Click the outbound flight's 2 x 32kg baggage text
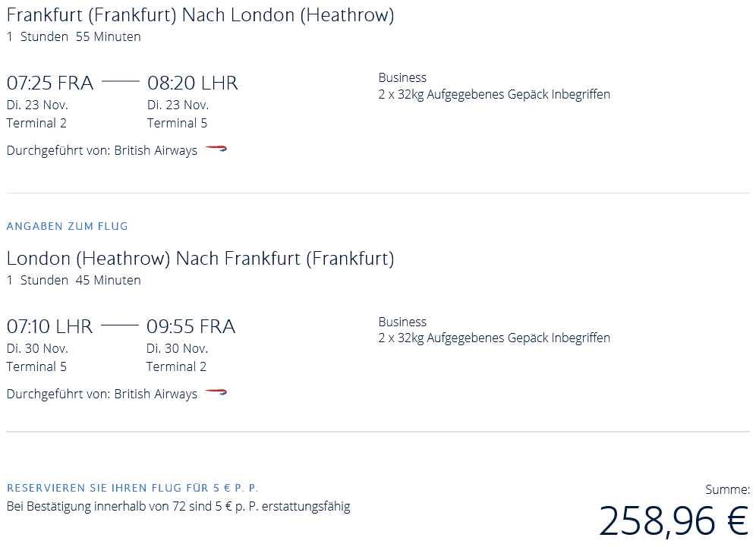The image size is (756, 547). click(x=494, y=94)
